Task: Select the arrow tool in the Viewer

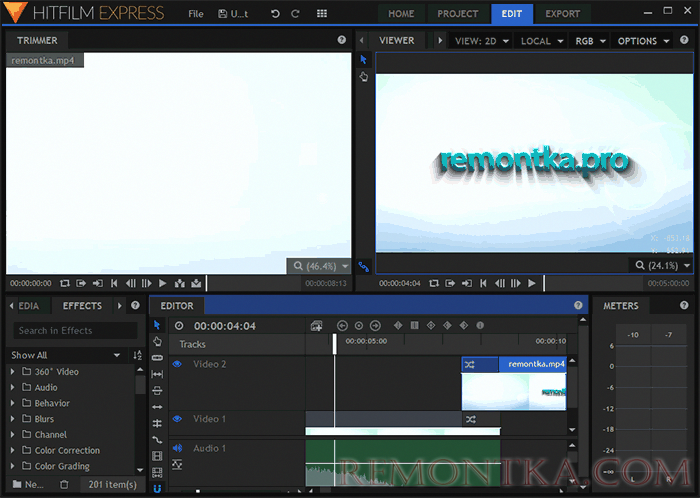Action: pyautogui.click(x=364, y=60)
